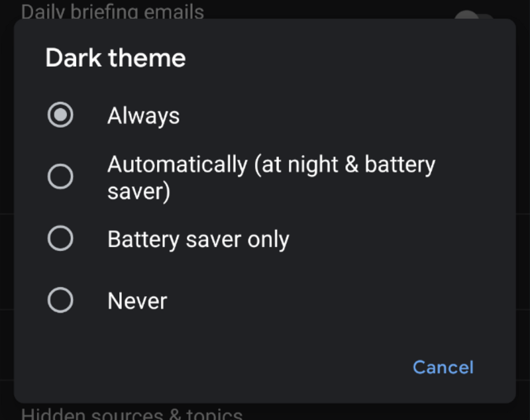Click "Automatically (at night & battery saver)" text
This screenshot has height=420, width=530.
pyautogui.click(x=270, y=164)
